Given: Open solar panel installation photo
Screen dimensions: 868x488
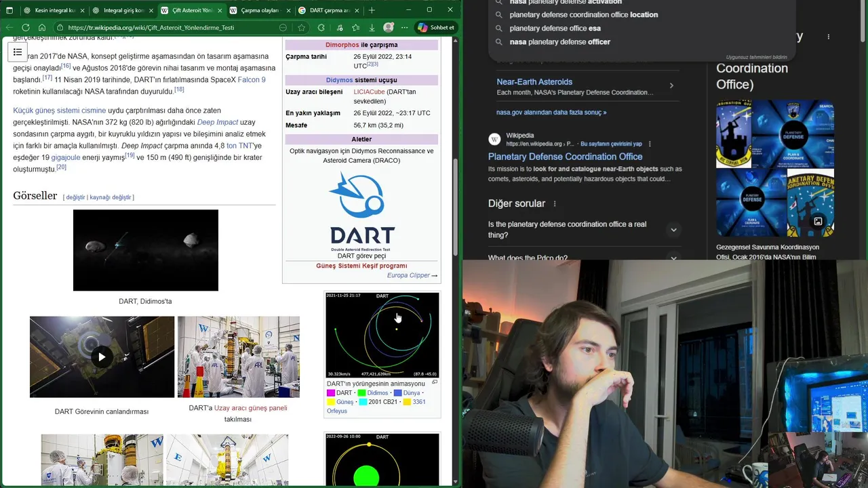Looking at the screenshot, I should click(x=239, y=357).
